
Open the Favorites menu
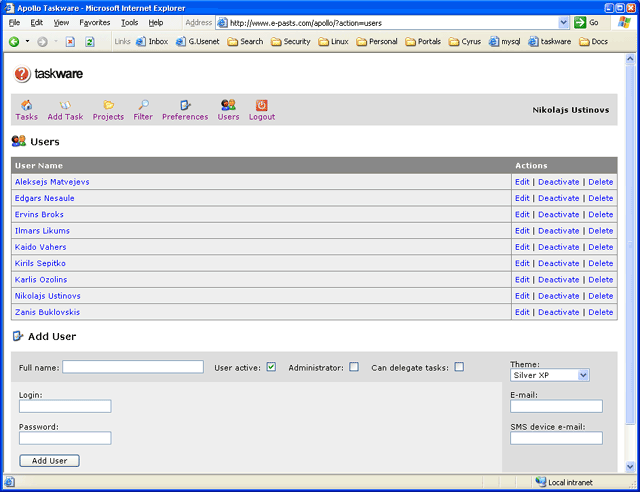pyautogui.click(x=95, y=23)
